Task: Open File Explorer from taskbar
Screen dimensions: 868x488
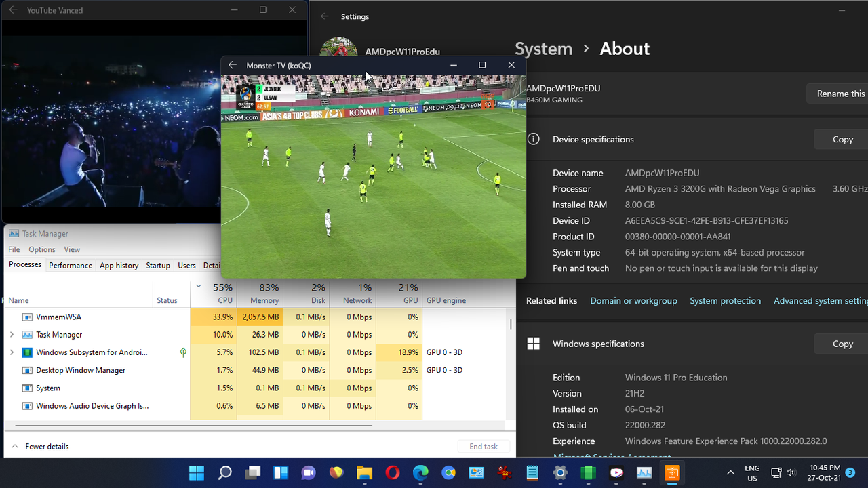Action: [365, 472]
